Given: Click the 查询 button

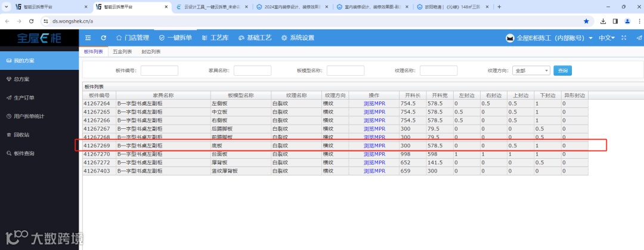Looking at the screenshot, I should pyautogui.click(x=563, y=71).
